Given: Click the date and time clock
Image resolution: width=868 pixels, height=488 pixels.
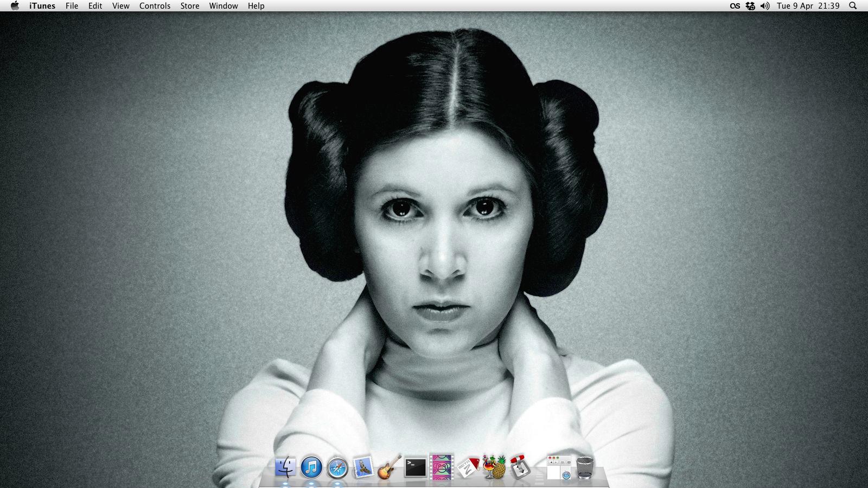Looking at the screenshot, I should (x=808, y=6).
